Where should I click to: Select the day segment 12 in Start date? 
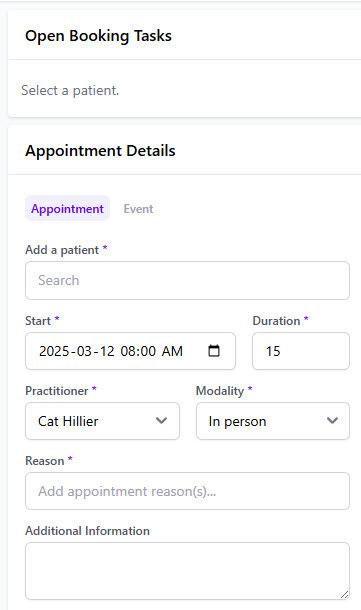[107, 351]
